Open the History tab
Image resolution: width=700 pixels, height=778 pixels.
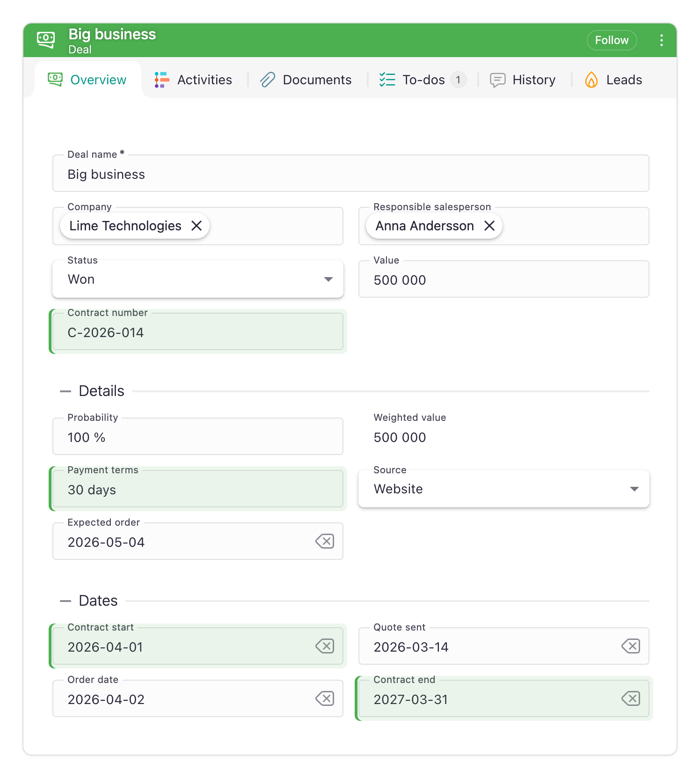pyautogui.click(x=523, y=80)
